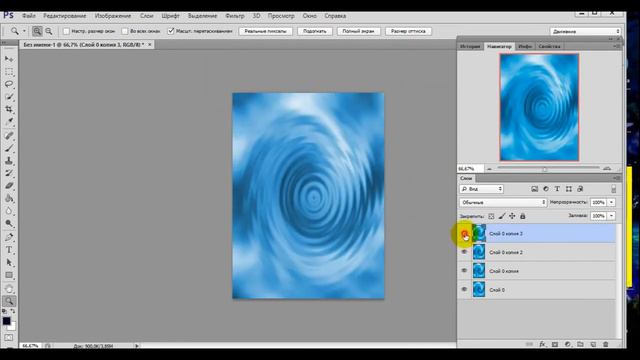Select the Crop tool
Screen dimensions: 640x360
(9, 109)
